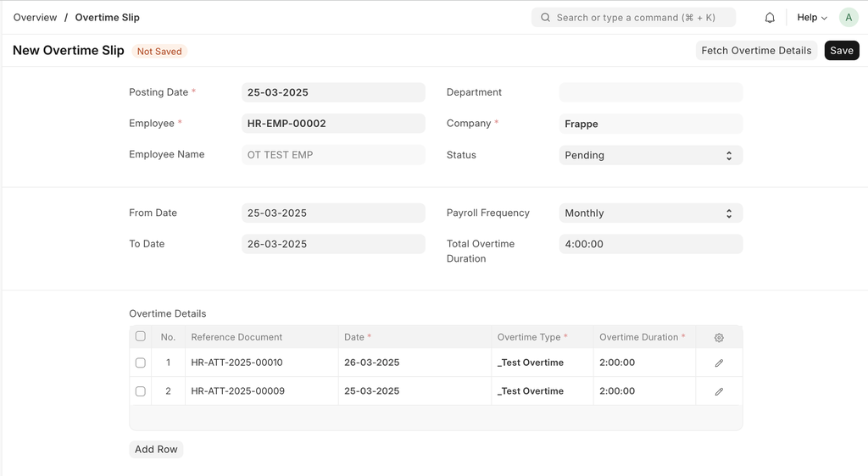Toggle select-all checkbox in Overtime Details header
Viewport: 868px width, 476px height.
(x=141, y=336)
